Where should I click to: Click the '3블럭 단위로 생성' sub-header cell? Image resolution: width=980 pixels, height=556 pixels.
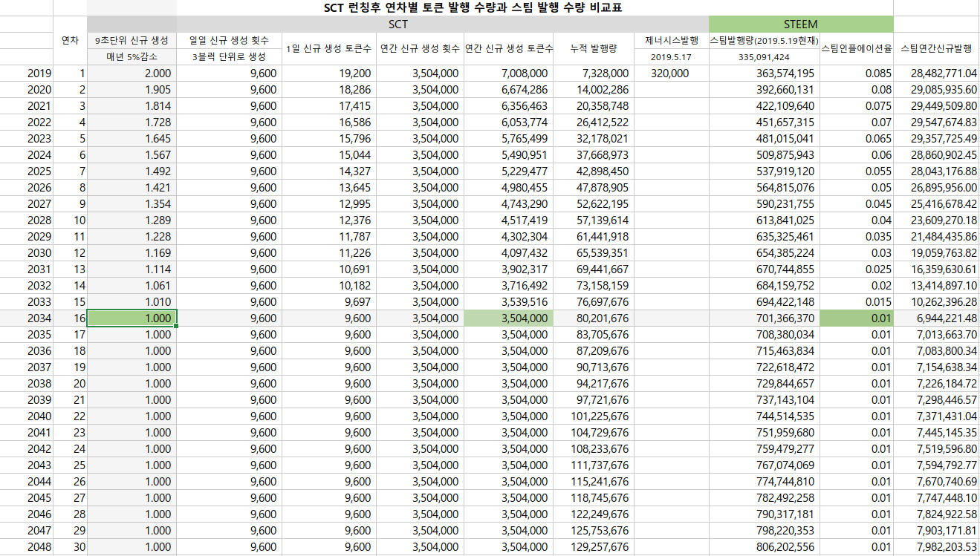pos(229,57)
